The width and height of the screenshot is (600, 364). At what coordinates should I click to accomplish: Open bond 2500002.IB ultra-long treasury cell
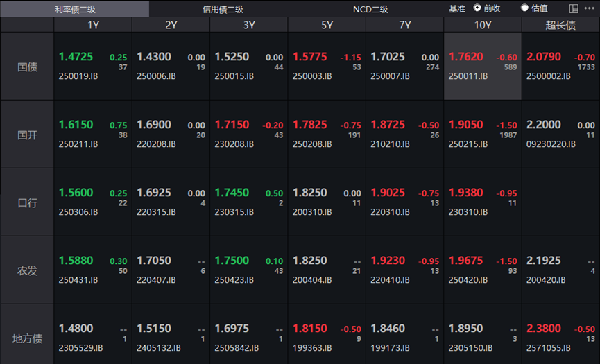pyautogui.click(x=560, y=67)
